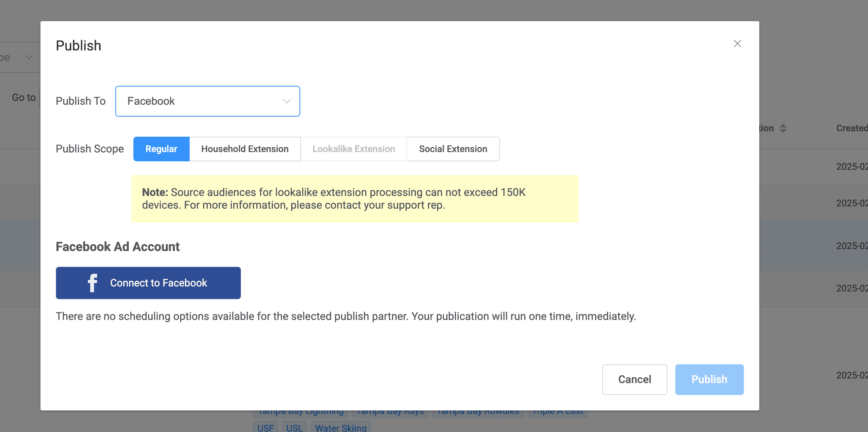868x432 pixels.
Task: Click the Water Skiing tag
Action: pyautogui.click(x=341, y=427)
